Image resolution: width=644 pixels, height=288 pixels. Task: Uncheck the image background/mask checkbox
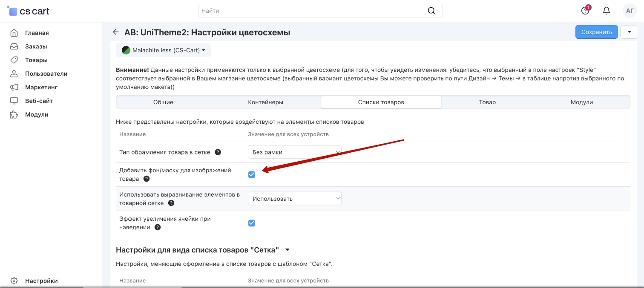point(252,174)
